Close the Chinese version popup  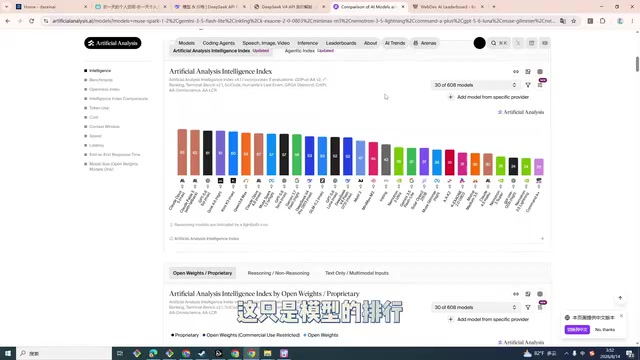[621, 316]
